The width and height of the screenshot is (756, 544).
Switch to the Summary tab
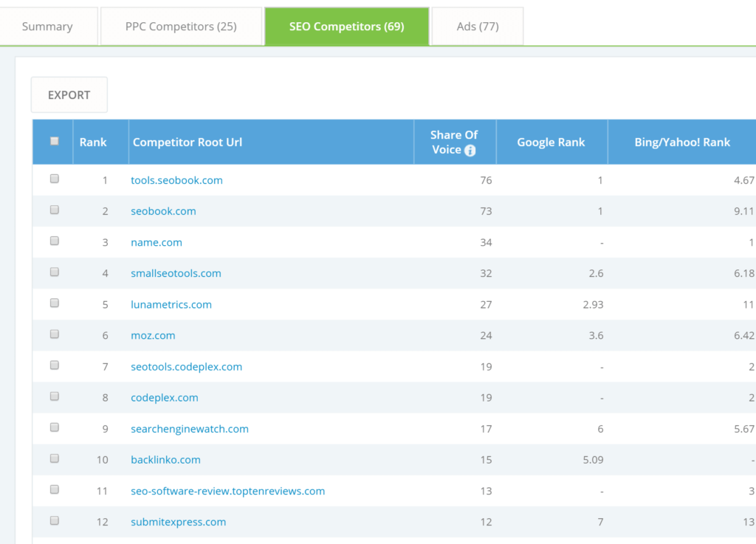point(48,27)
